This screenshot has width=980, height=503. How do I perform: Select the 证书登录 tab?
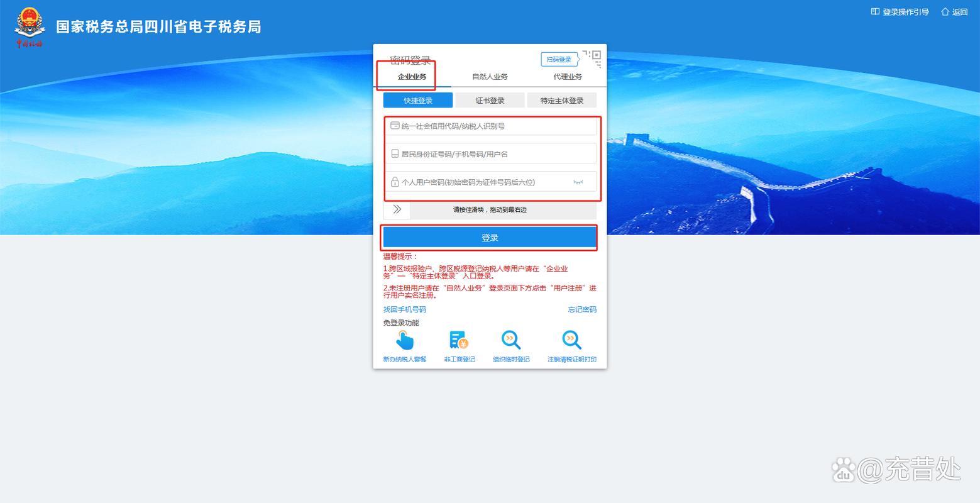pyautogui.click(x=490, y=99)
